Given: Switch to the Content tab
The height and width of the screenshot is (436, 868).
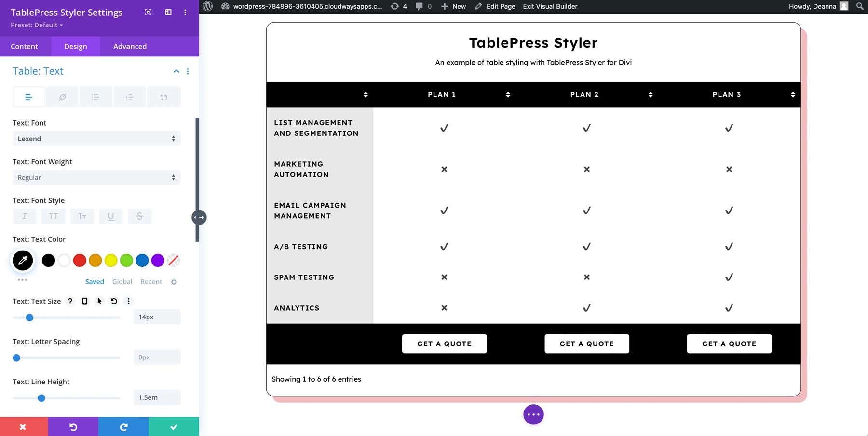Looking at the screenshot, I should (x=24, y=46).
